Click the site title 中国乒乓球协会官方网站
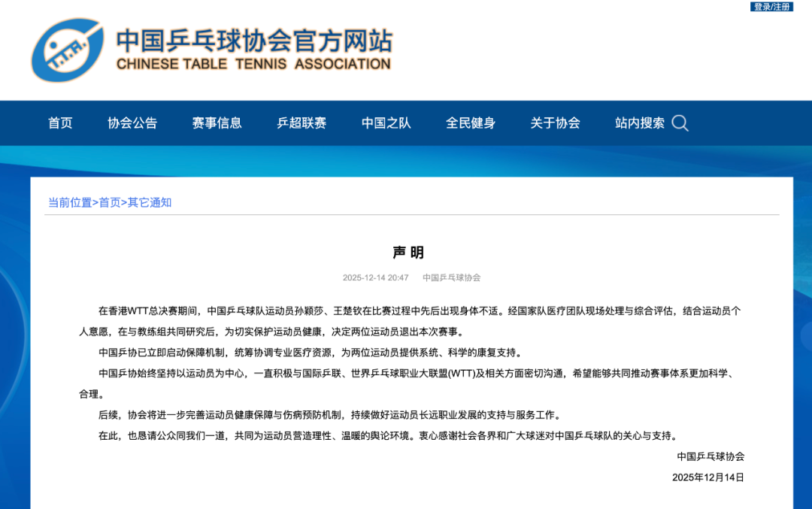The height and width of the screenshot is (509, 812). [253, 40]
